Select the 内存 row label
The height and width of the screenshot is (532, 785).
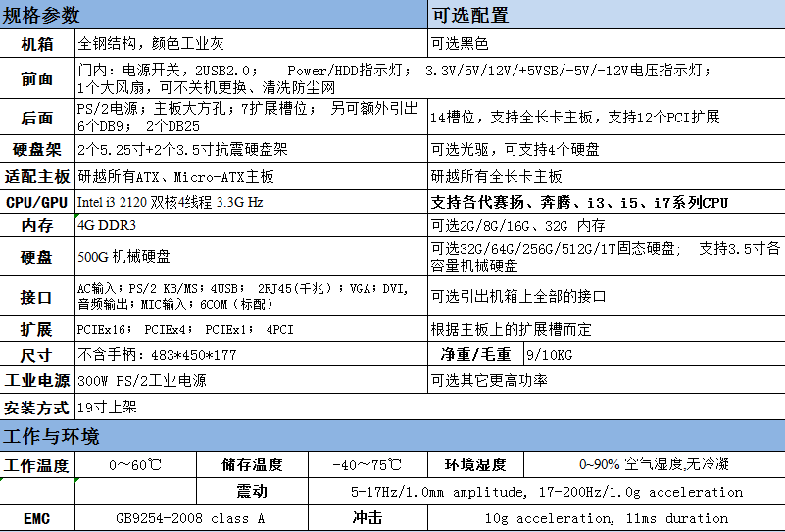tap(37, 225)
